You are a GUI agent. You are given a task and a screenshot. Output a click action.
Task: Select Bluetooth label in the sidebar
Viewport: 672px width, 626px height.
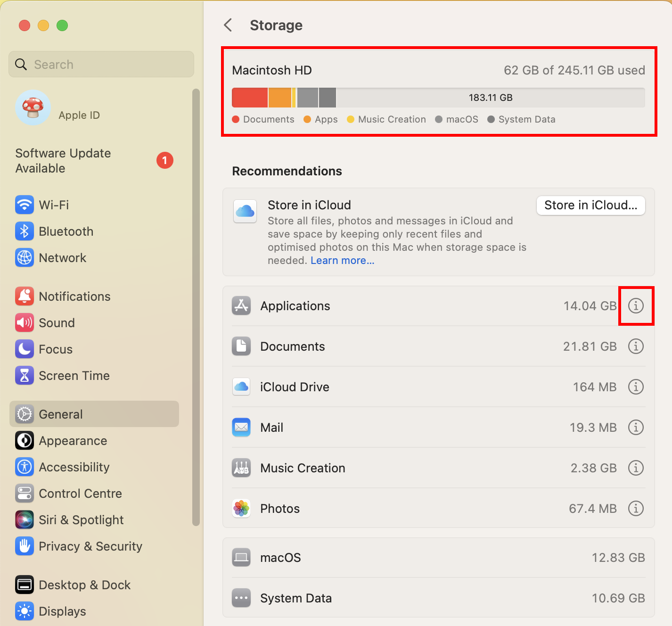point(66,231)
